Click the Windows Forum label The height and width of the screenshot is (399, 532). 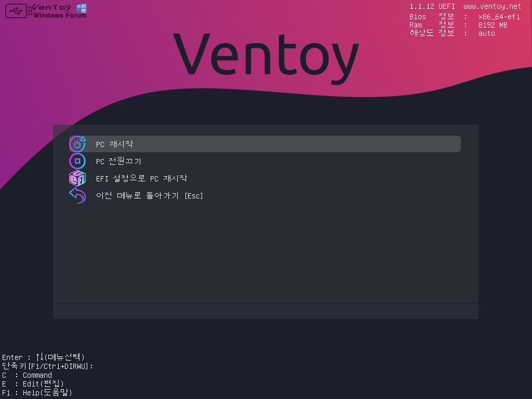(60, 15)
